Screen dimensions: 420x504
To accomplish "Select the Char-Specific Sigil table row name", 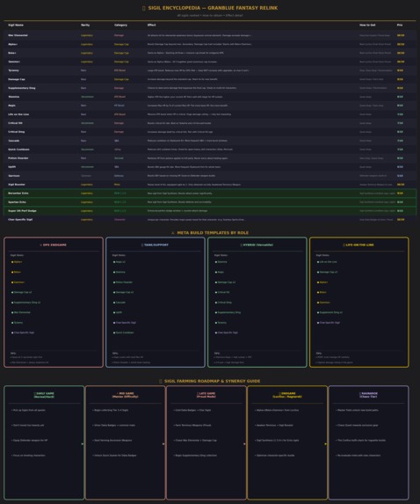I will (x=20, y=220).
